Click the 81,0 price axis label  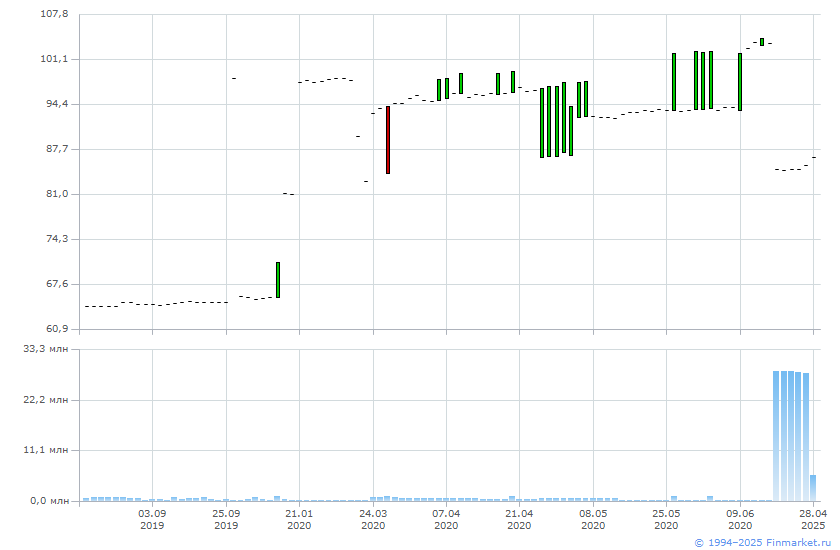pyautogui.click(x=55, y=194)
